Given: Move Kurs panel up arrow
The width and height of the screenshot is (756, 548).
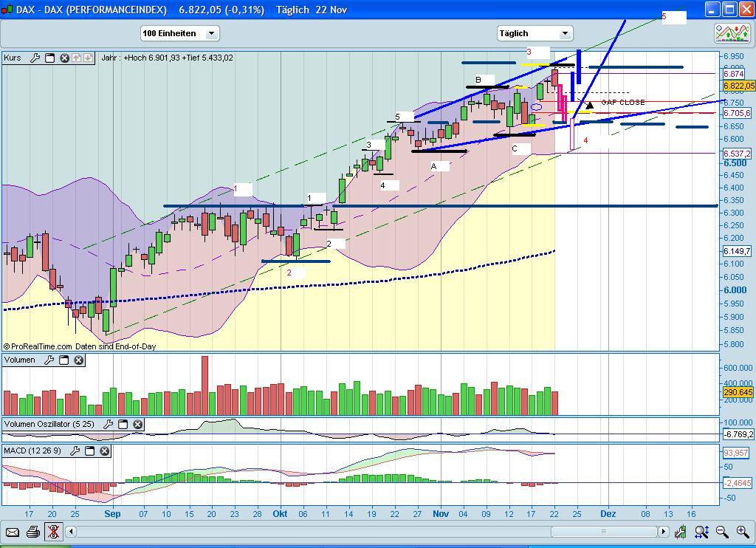Looking at the screenshot, I should point(77,58).
